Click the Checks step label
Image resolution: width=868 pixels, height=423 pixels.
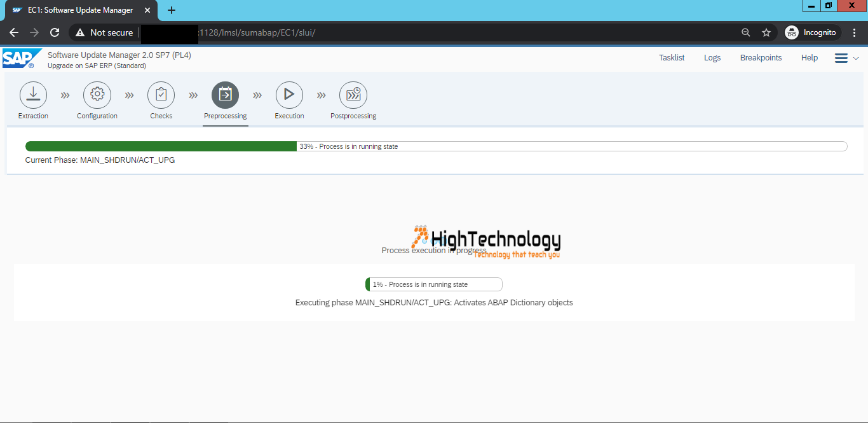click(x=161, y=116)
